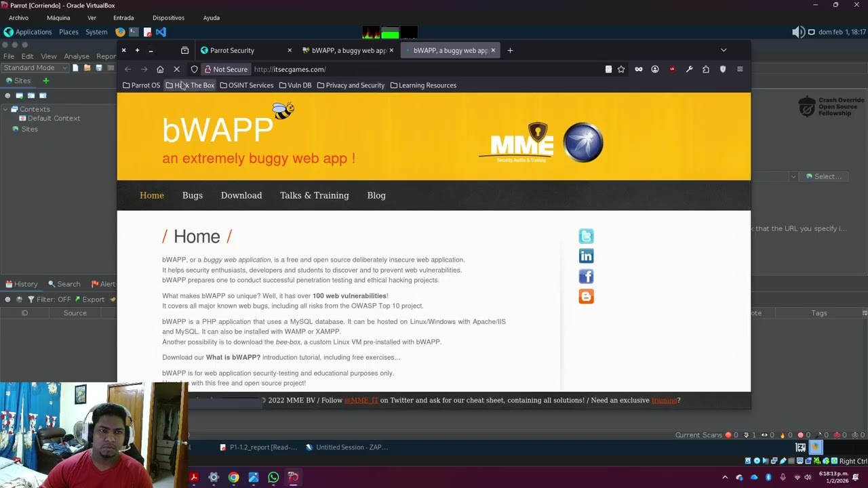868x488 pixels.
Task: Open the Select... dropdown in ZAP window
Action: (x=824, y=176)
